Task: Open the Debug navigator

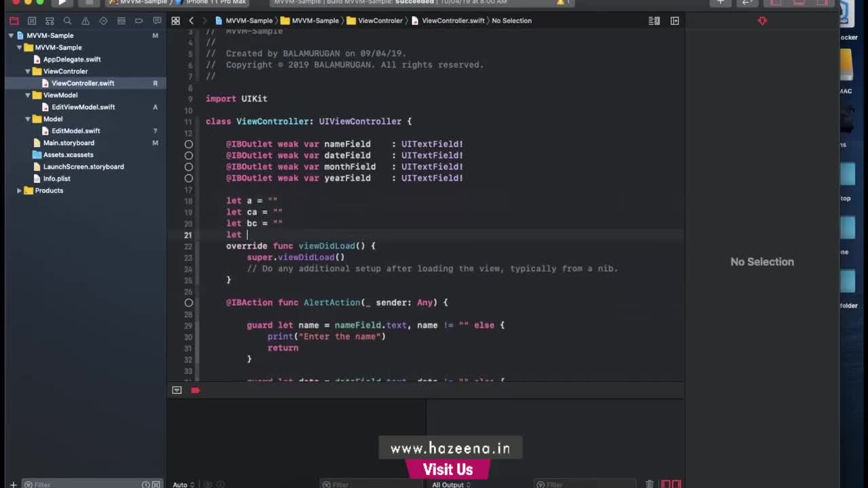Action: (121, 21)
